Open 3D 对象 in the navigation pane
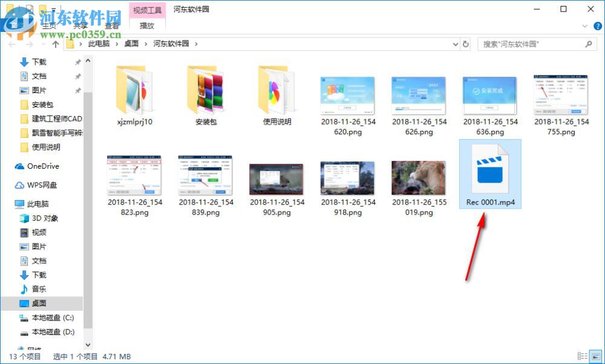The width and height of the screenshot is (605, 364). [40, 218]
